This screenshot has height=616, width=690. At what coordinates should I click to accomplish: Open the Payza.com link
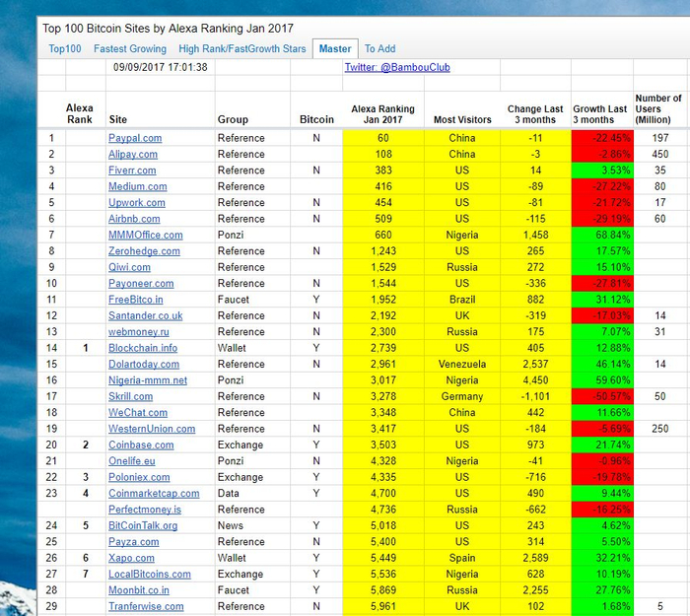[134, 542]
